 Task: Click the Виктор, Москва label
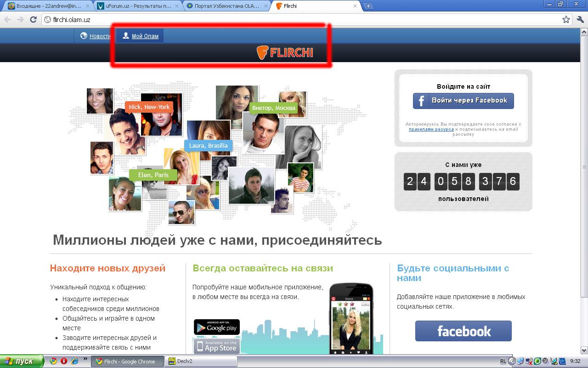(x=273, y=108)
